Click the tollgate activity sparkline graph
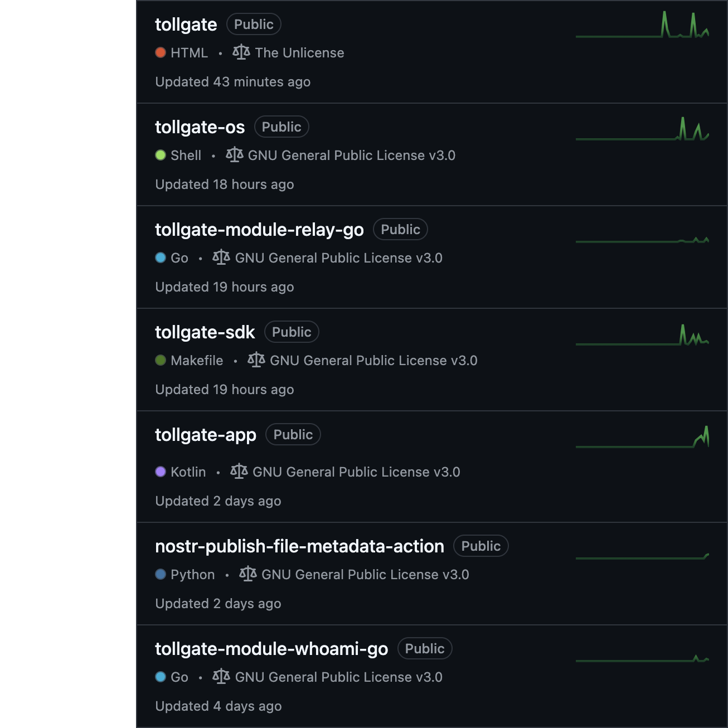Screen dimensions: 728x728 (642, 26)
